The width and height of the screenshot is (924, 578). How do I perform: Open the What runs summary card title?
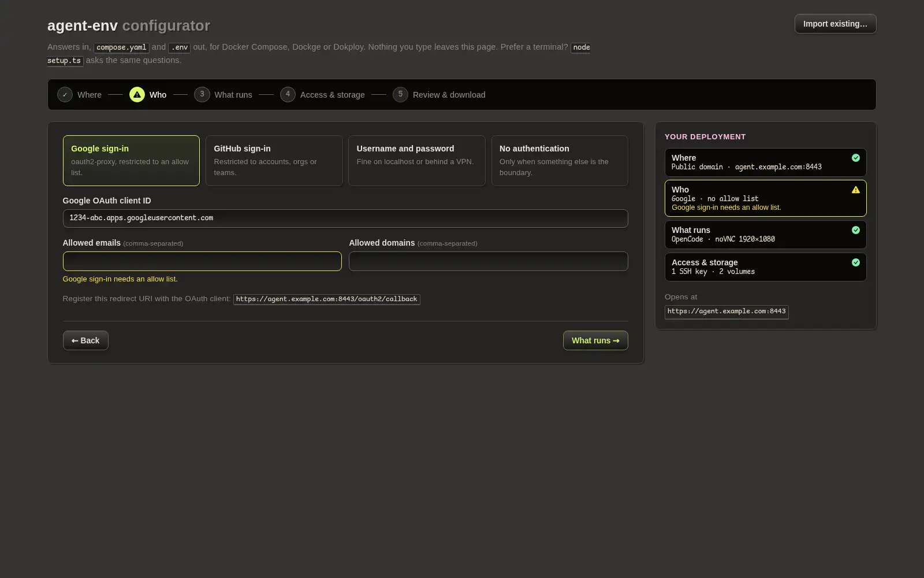[x=691, y=230]
